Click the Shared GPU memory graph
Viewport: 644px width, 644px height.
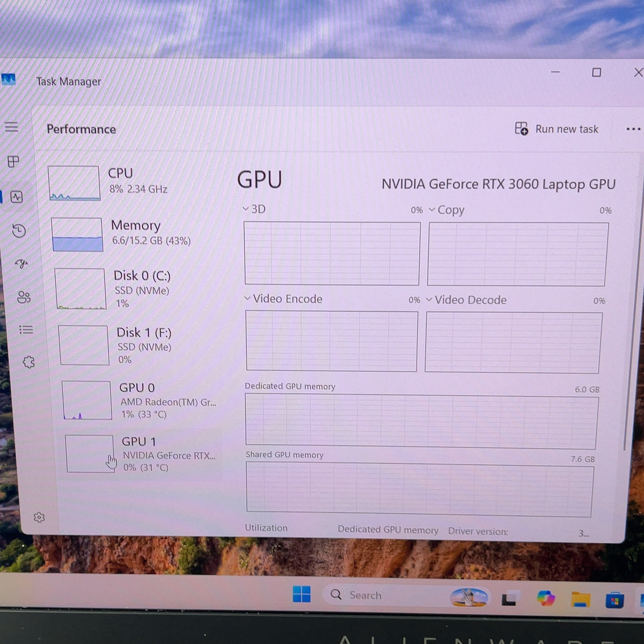pos(420,489)
